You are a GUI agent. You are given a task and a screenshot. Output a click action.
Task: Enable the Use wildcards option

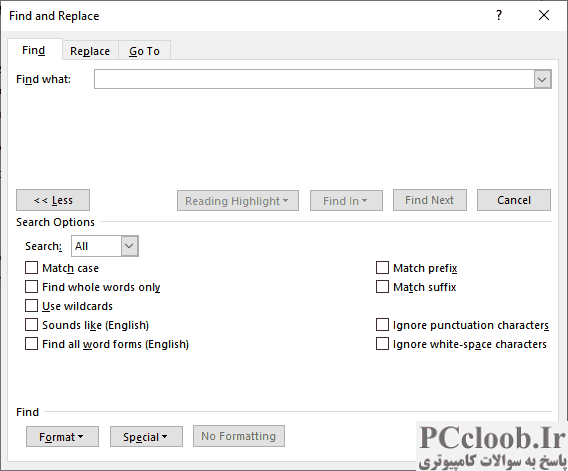[31, 306]
